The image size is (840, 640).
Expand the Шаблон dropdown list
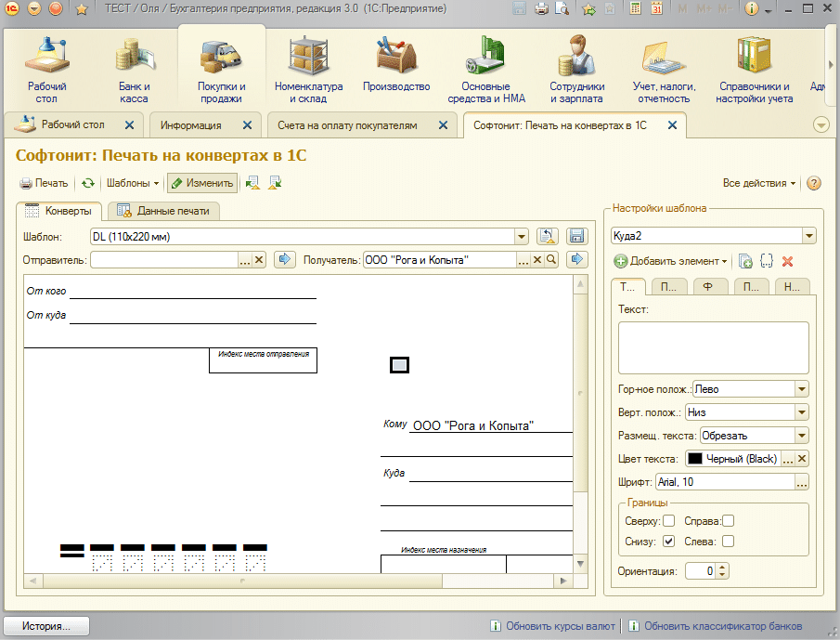click(521, 237)
